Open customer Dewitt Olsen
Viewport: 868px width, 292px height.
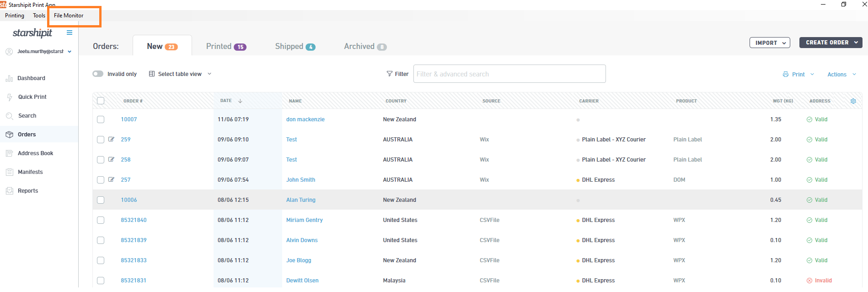pyautogui.click(x=302, y=281)
